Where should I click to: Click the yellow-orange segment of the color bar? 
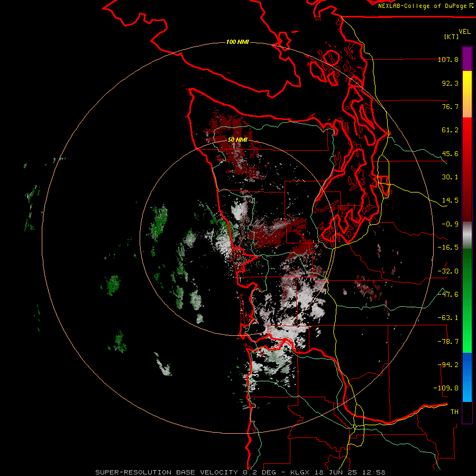click(467, 94)
